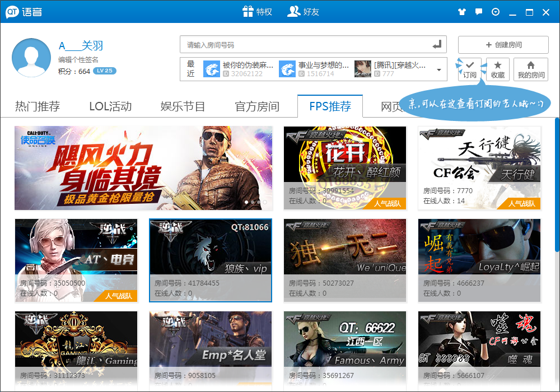The image size is (560, 392).
Task: Click room number text 房间号码：4666237
Action: [x=454, y=283]
